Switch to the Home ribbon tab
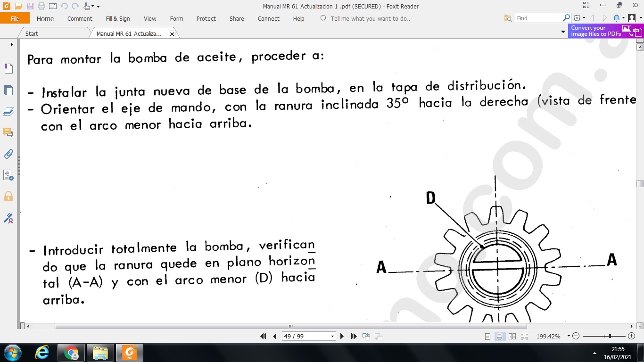Screen dimensions: 644x362 [45, 18]
